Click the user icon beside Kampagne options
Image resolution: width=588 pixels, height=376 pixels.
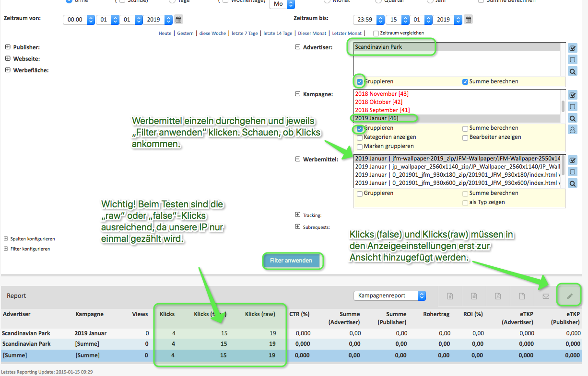(572, 129)
